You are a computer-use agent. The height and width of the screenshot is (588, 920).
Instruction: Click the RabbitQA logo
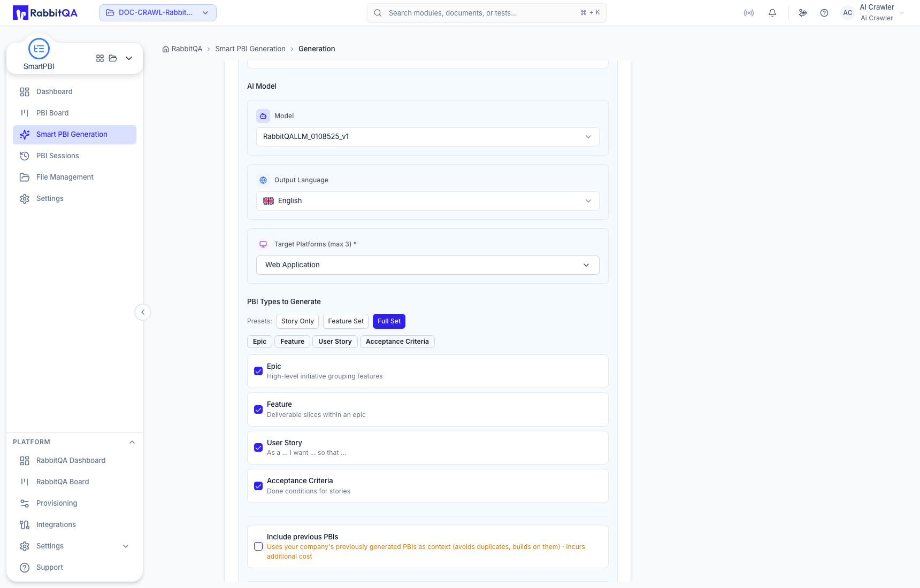click(x=45, y=13)
